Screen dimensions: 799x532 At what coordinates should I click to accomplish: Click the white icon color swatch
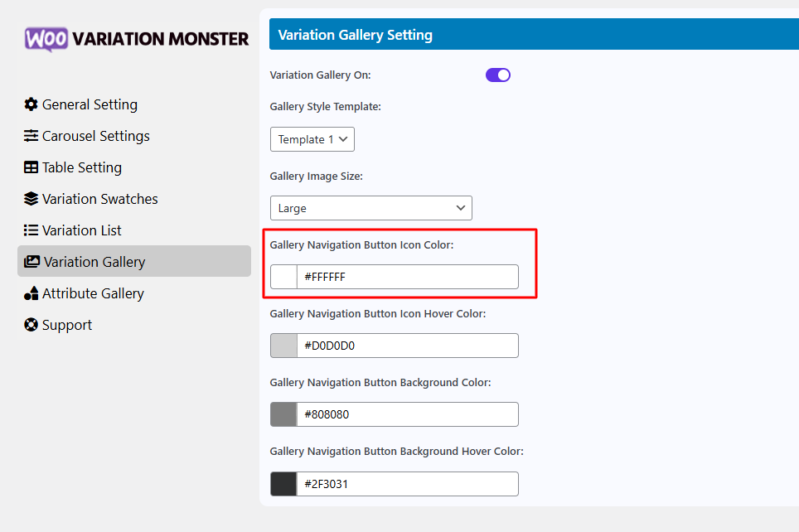pos(283,277)
